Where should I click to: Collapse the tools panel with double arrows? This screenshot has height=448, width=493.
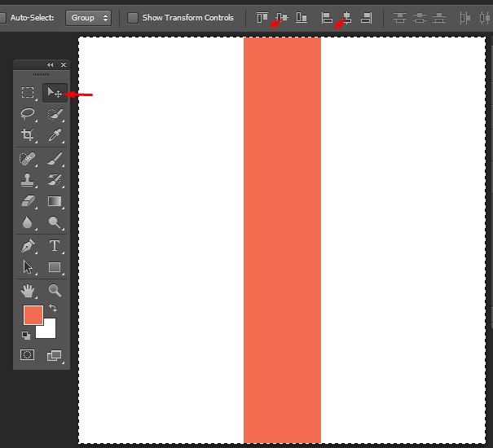coord(51,65)
